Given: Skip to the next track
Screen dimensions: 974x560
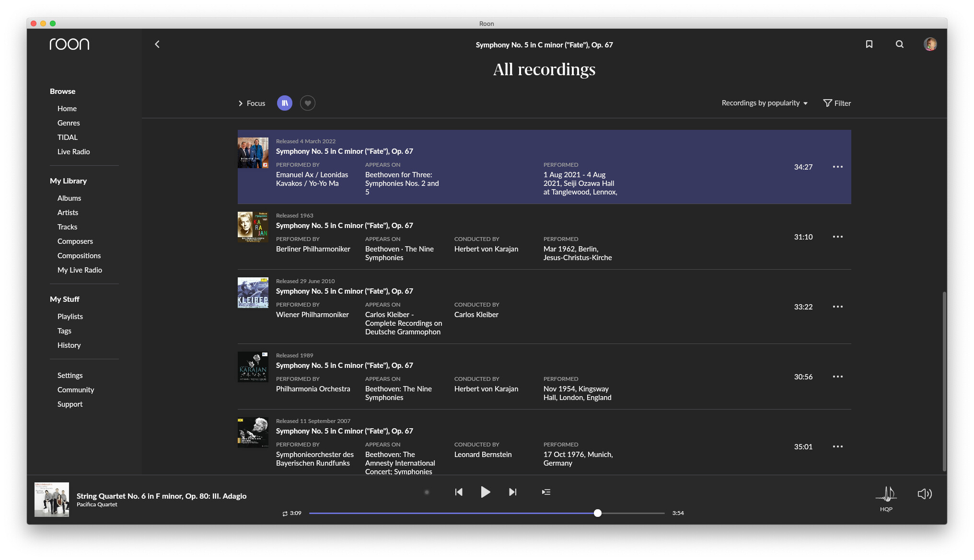Looking at the screenshot, I should pos(512,492).
